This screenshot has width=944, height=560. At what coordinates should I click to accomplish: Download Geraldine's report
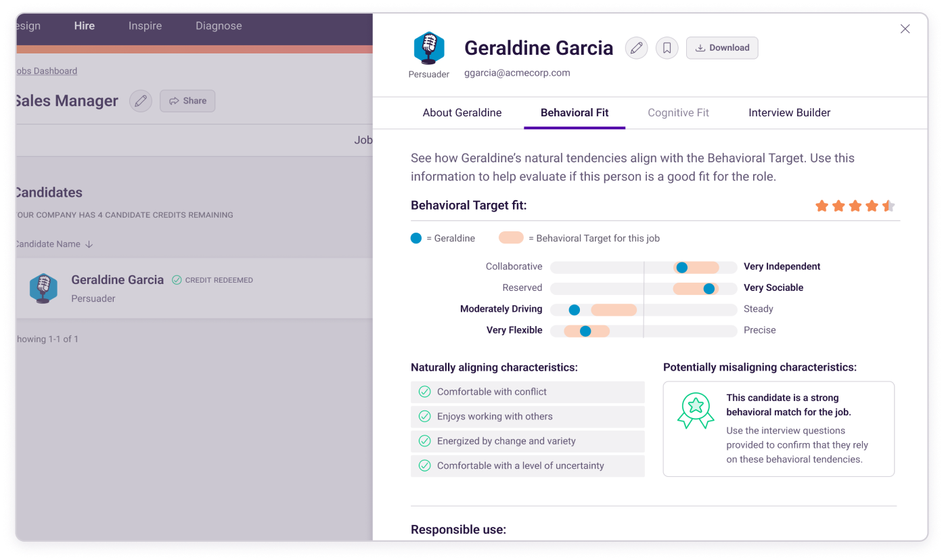[722, 48]
